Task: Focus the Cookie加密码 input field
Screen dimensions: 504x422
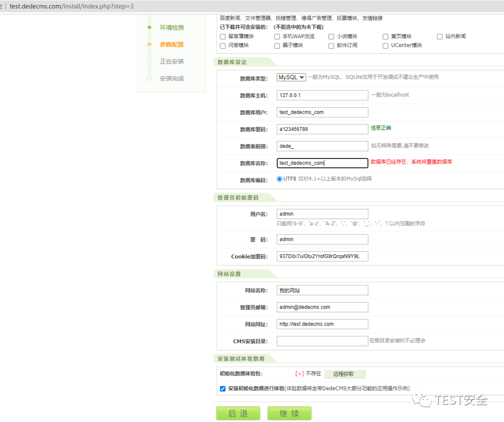Action: click(x=322, y=256)
